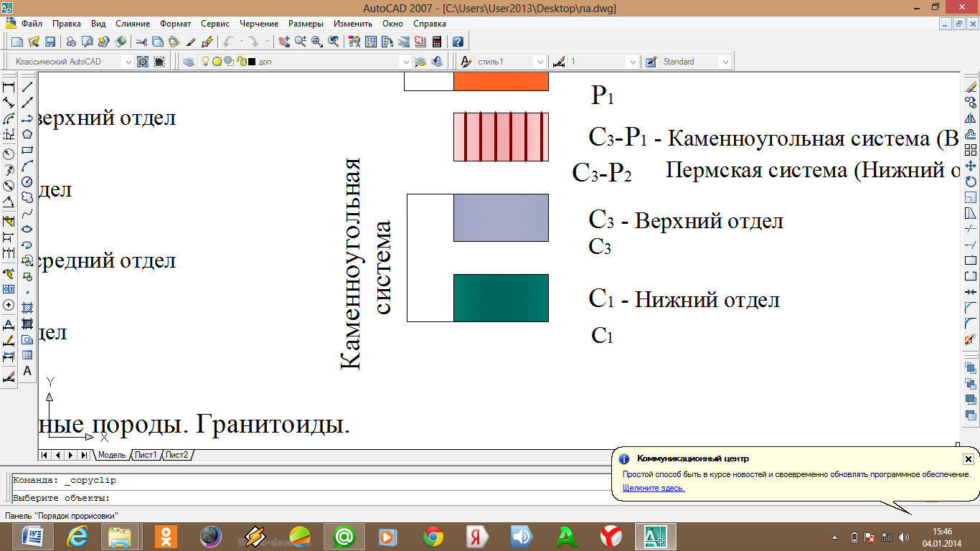The width and height of the screenshot is (980, 551).
Task: Expand the text style dropdown стиль1
Action: click(541, 62)
